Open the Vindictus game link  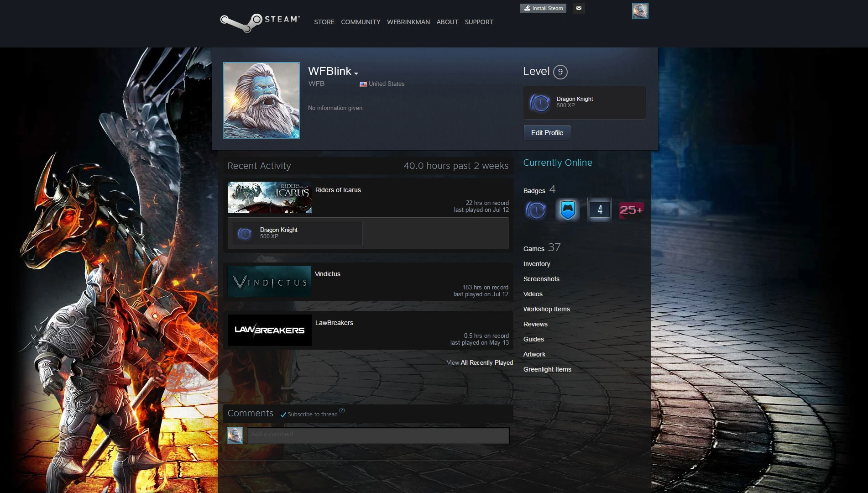coord(328,274)
